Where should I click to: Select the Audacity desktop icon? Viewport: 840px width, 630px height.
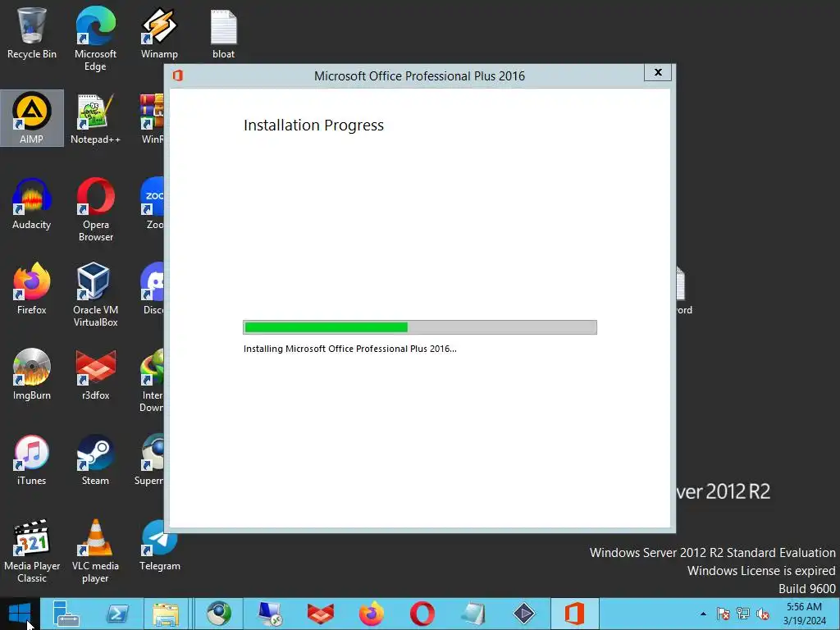pyautogui.click(x=32, y=203)
